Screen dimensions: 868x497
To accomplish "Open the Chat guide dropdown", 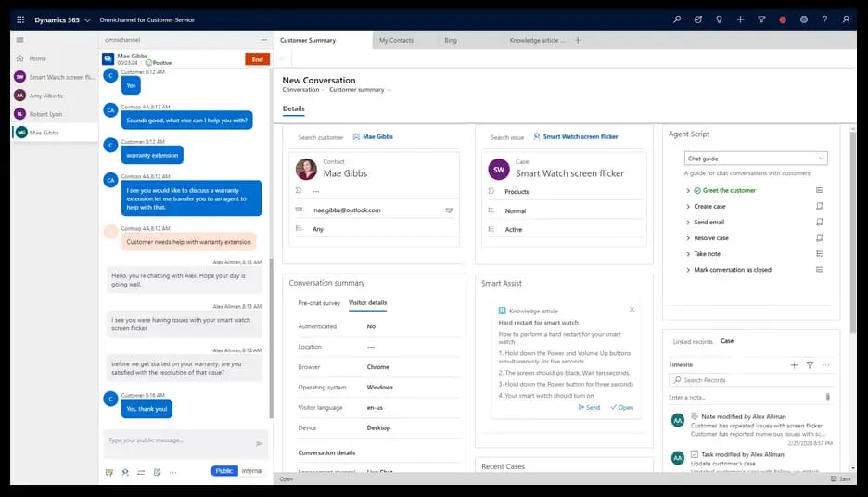I will (x=756, y=159).
